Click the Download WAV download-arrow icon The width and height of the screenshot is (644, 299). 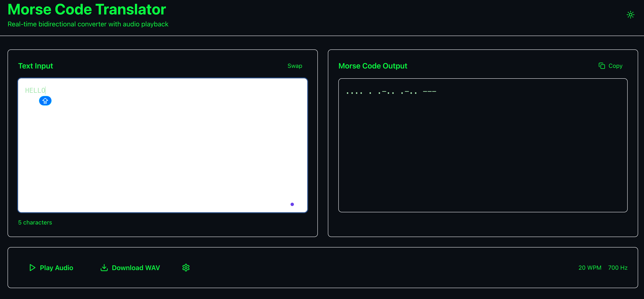[x=104, y=268]
